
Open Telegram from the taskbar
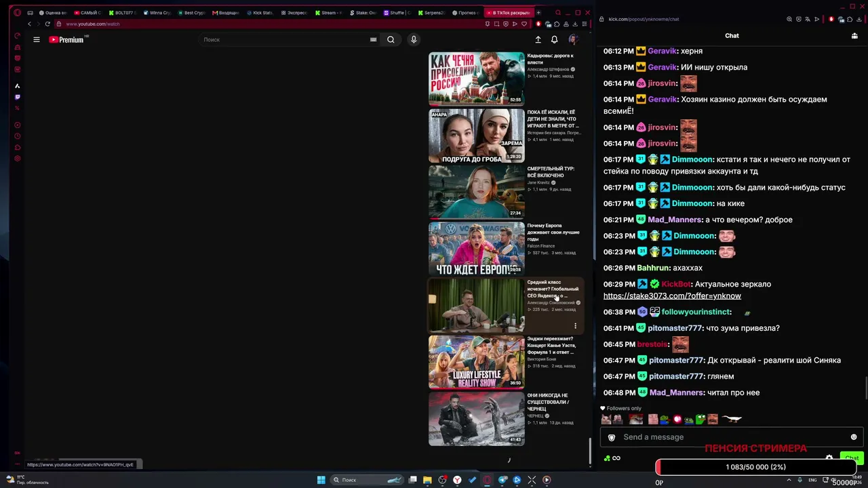pyautogui.click(x=502, y=480)
